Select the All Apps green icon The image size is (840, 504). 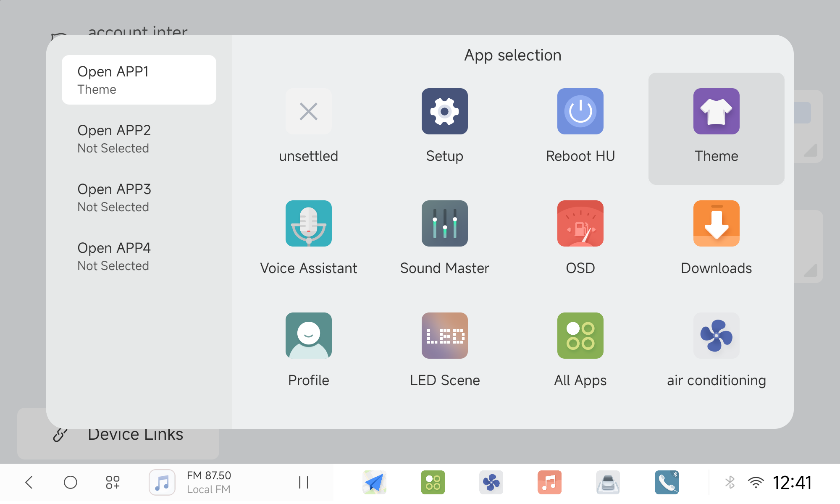580,336
